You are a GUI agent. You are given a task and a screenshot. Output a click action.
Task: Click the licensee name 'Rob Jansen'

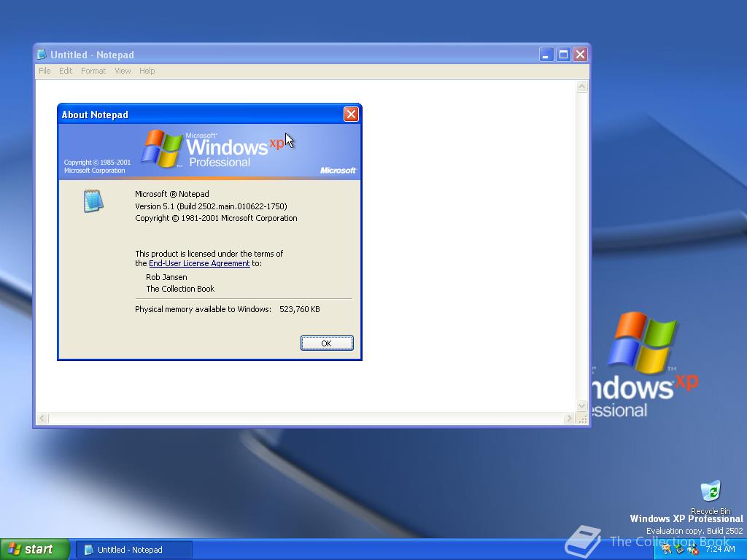166,277
